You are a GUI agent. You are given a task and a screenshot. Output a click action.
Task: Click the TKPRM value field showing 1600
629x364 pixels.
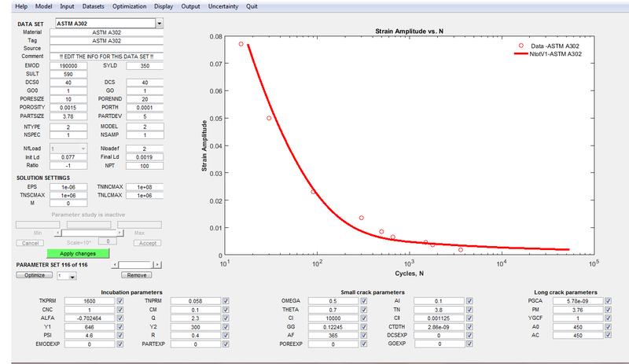tap(90, 301)
